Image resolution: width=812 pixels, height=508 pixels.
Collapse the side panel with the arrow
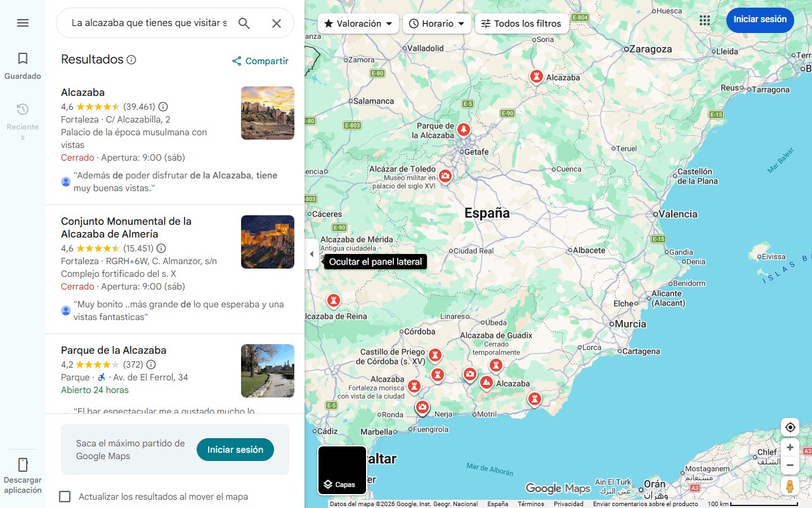(x=311, y=253)
